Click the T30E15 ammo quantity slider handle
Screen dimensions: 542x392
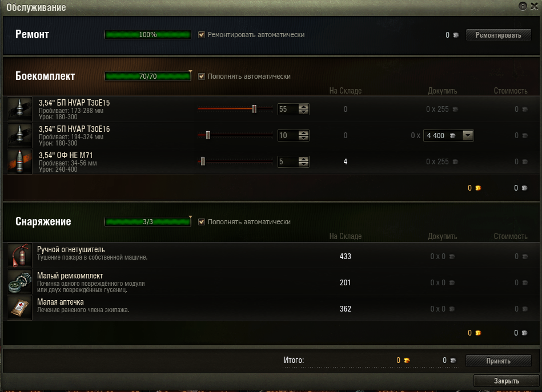(254, 109)
